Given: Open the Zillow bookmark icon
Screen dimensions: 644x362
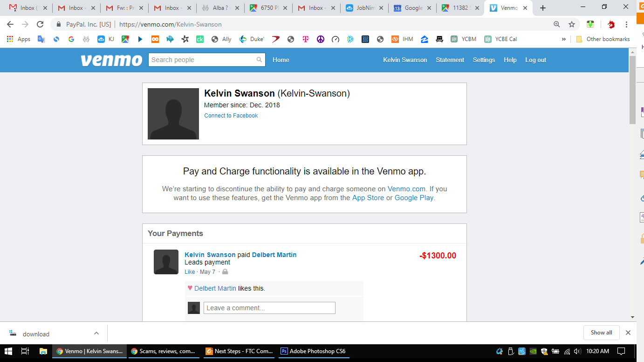Looking at the screenshot, I should [x=425, y=39].
